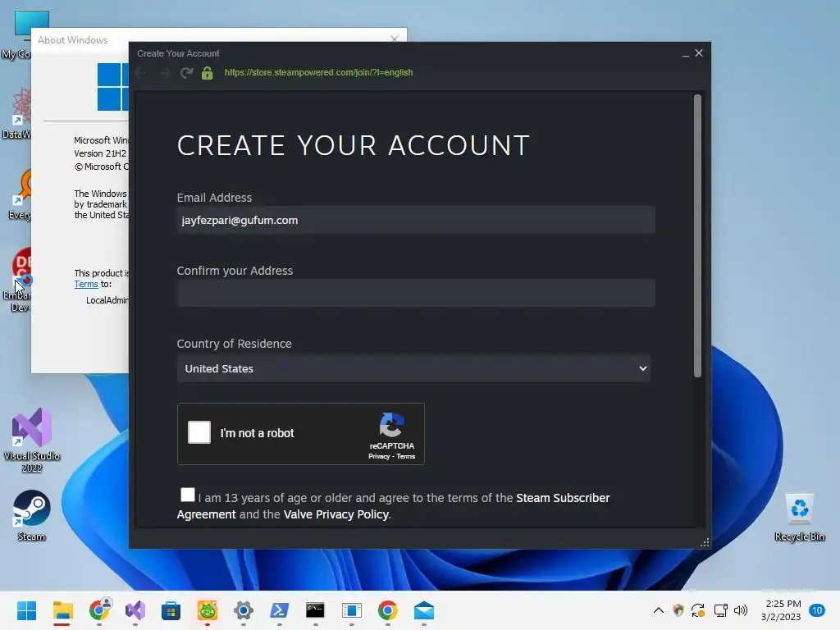Screen dimensions: 840x630
Task: Open the green pig app in taskbar
Action: 208,610
